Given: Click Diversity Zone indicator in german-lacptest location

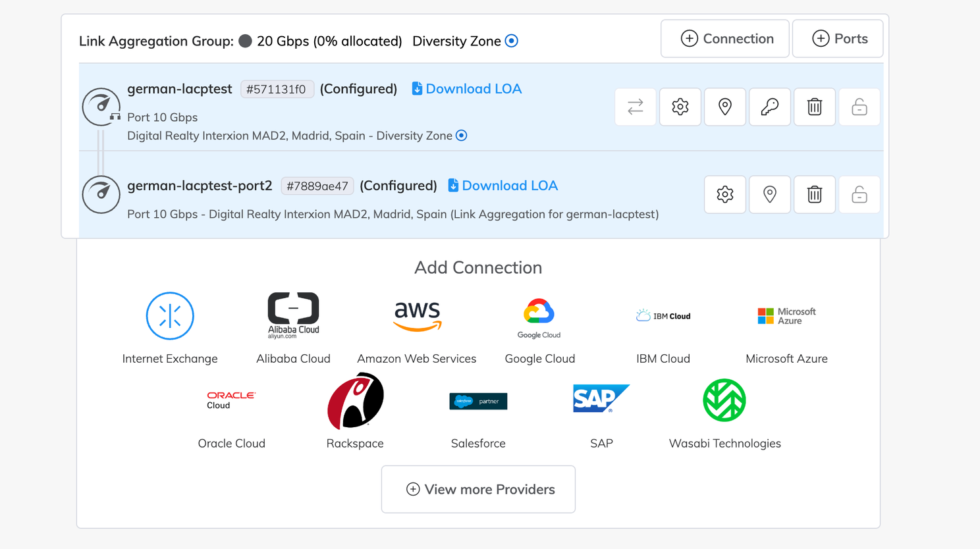Looking at the screenshot, I should pos(462,136).
